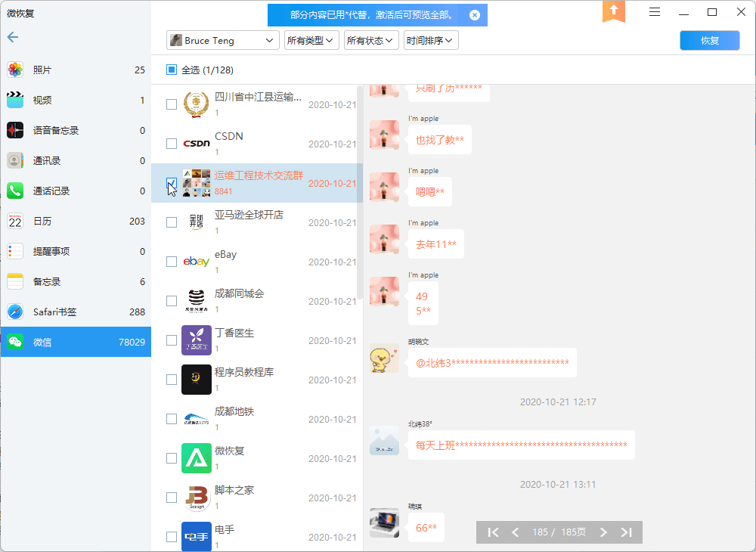Click the orange upgrade ribbon icon
The image size is (756, 552).
click(614, 14)
